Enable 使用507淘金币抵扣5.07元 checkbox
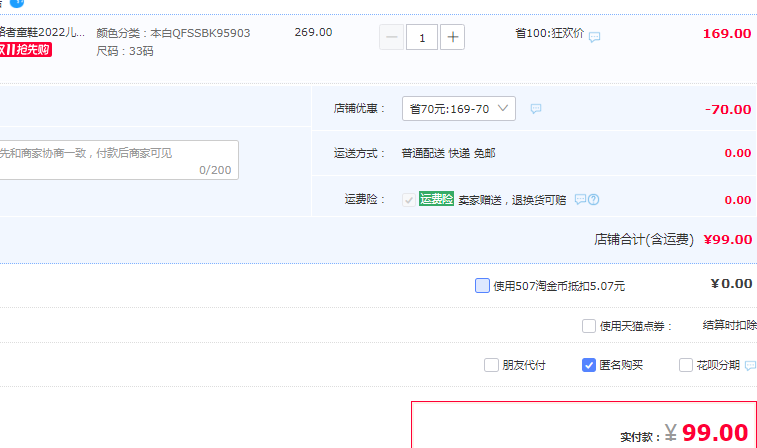757x448 pixels. tap(482, 285)
